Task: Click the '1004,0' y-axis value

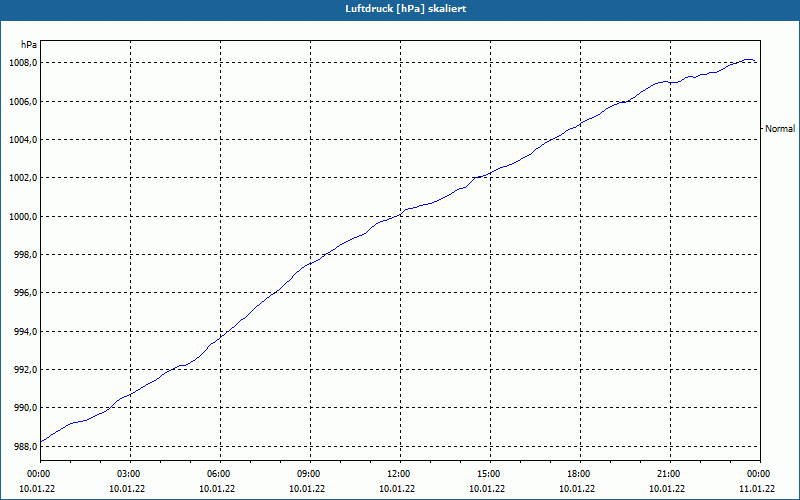Action: click(x=23, y=140)
